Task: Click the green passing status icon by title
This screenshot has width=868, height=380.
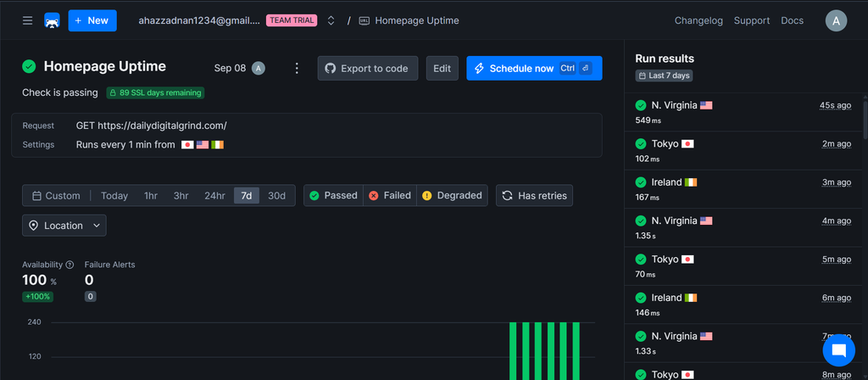Action: click(x=29, y=66)
